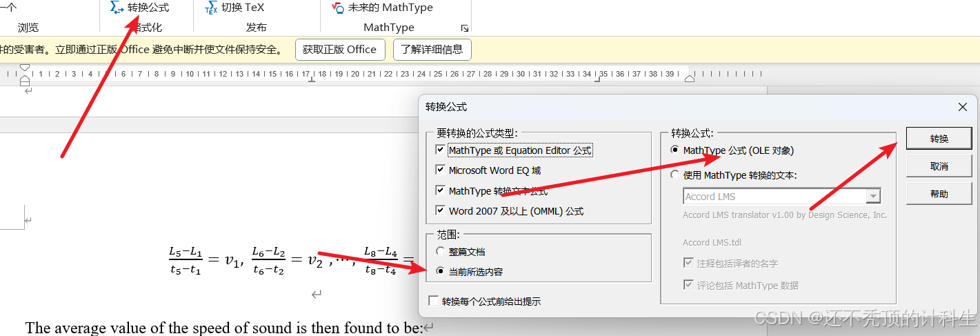Toggle Word 2007 及以上 (OMML) 公式 checkbox
Viewport: 980px width, 336px height.
tap(441, 210)
